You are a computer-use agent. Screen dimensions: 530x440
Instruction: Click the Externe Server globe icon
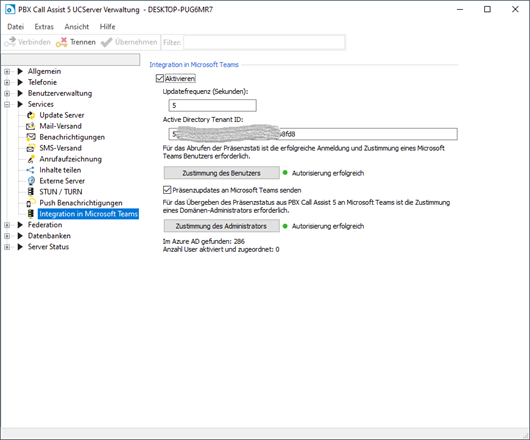coord(31,181)
